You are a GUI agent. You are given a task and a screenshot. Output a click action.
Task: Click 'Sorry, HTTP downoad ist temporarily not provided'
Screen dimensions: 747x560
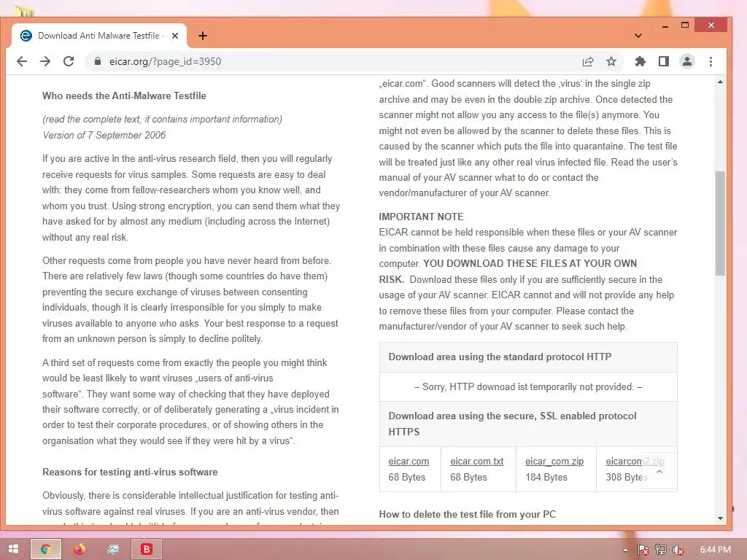[528, 386]
